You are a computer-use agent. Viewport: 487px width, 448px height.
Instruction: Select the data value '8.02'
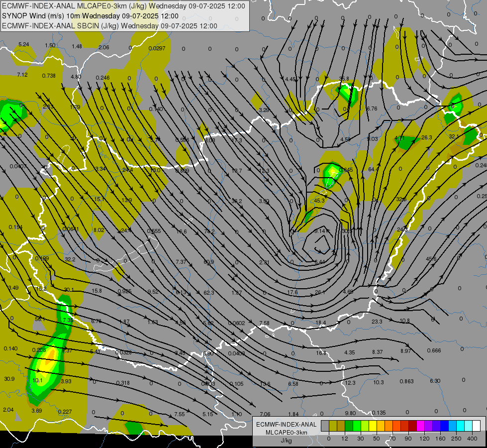tap(99, 230)
